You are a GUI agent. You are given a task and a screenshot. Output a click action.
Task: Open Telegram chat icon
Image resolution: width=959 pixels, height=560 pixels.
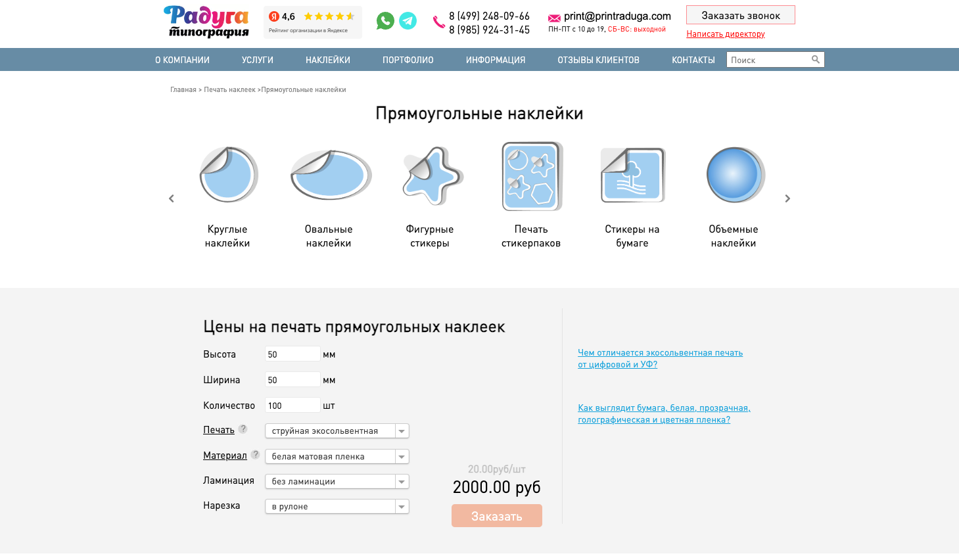pyautogui.click(x=408, y=21)
